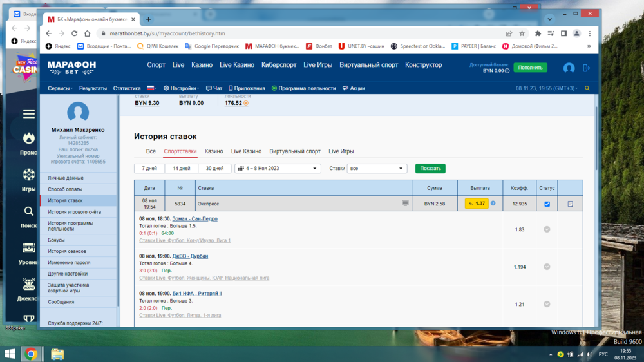This screenshot has width=644, height=362.
Task: Click the info icon beside 1.37 payout
Action: point(493,204)
